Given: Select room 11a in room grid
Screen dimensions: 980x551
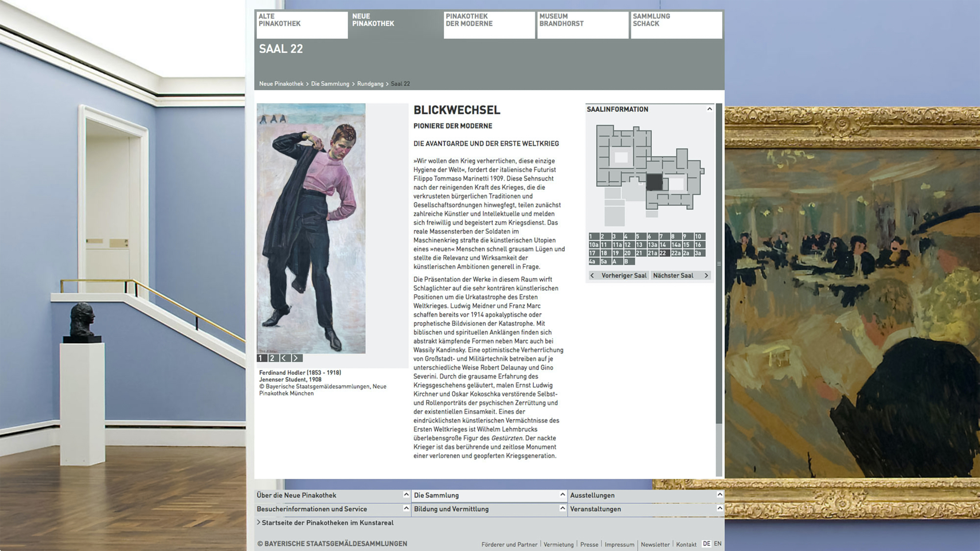Looking at the screenshot, I should (618, 245).
